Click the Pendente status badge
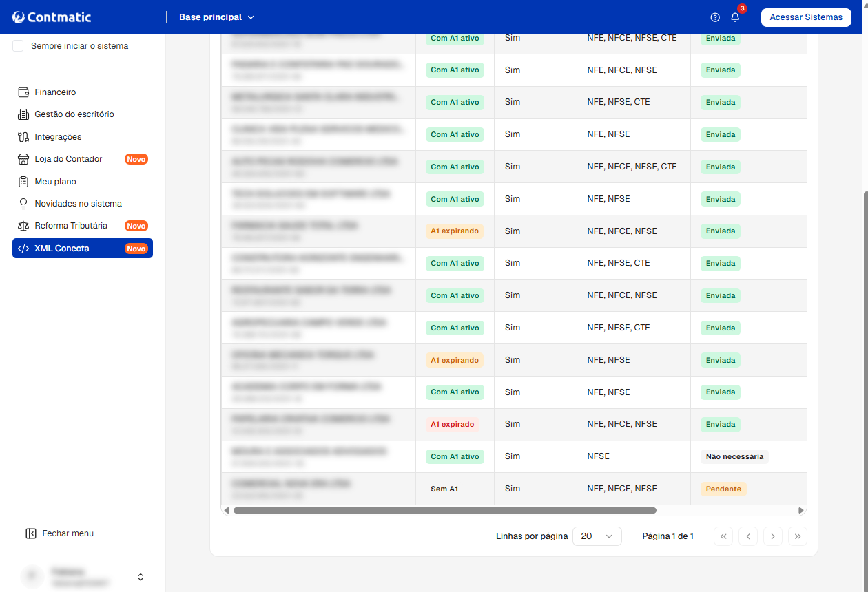 pyautogui.click(x=723, y=489)
